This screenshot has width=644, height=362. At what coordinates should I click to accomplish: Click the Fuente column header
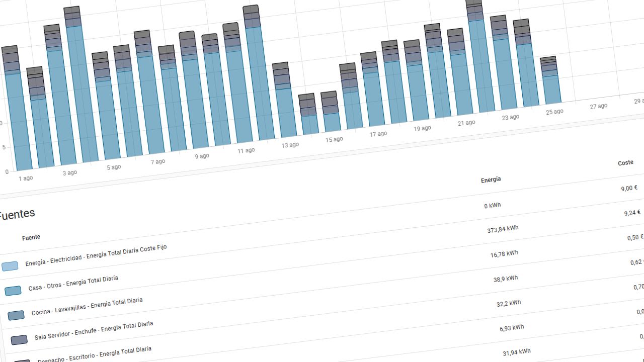[31, 237]
